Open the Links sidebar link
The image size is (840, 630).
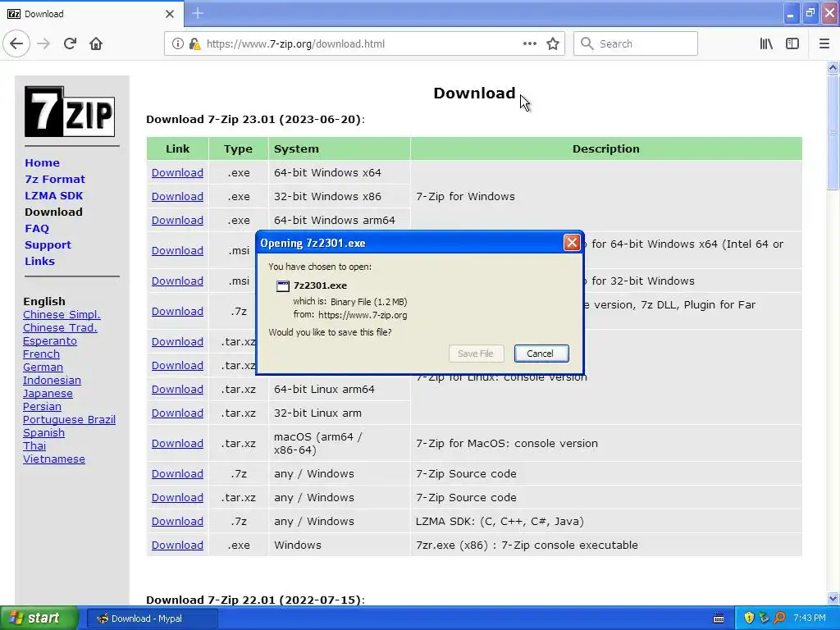(x=39, y=261)
